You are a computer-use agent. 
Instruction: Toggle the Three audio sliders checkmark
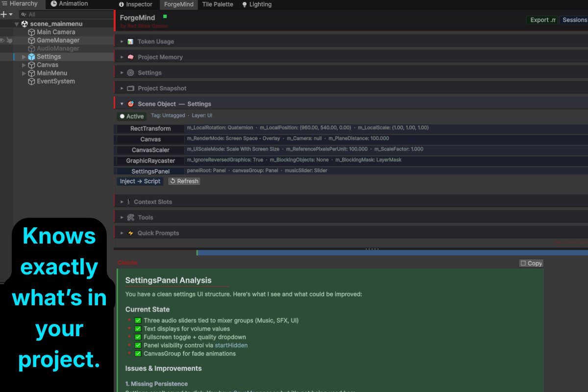[x=138, y=320]
